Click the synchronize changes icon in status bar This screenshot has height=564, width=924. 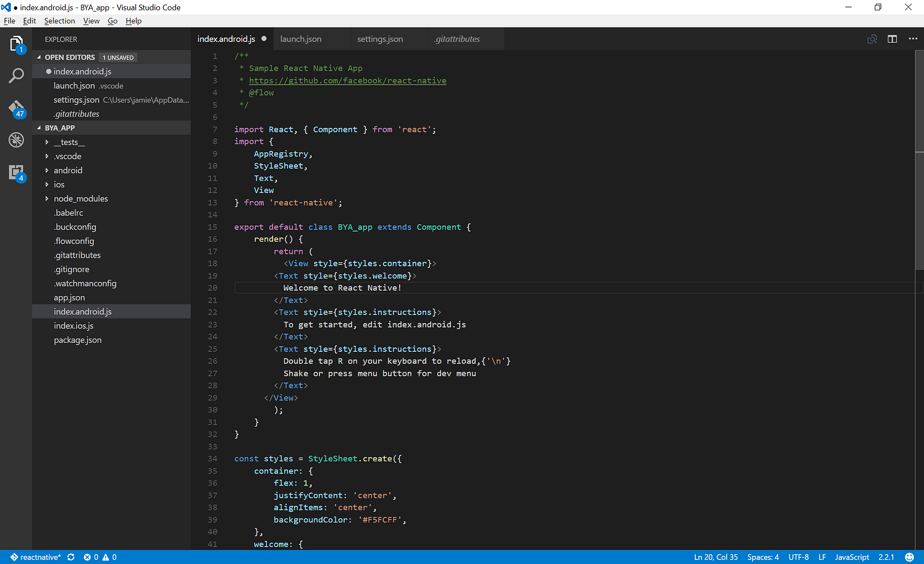pyautogui.click(x=71, y=557)
